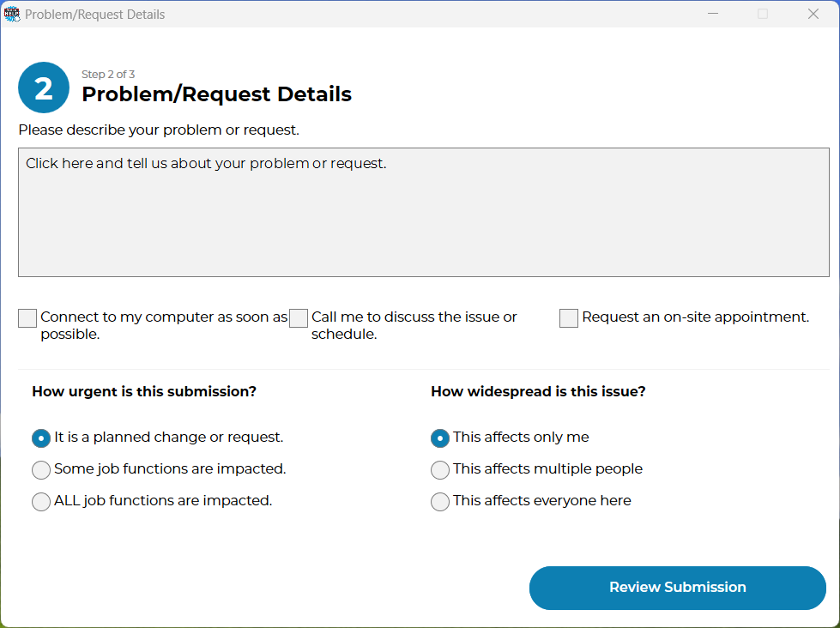Close the Problem/Request Details window
840x628 pixels.
813,14
